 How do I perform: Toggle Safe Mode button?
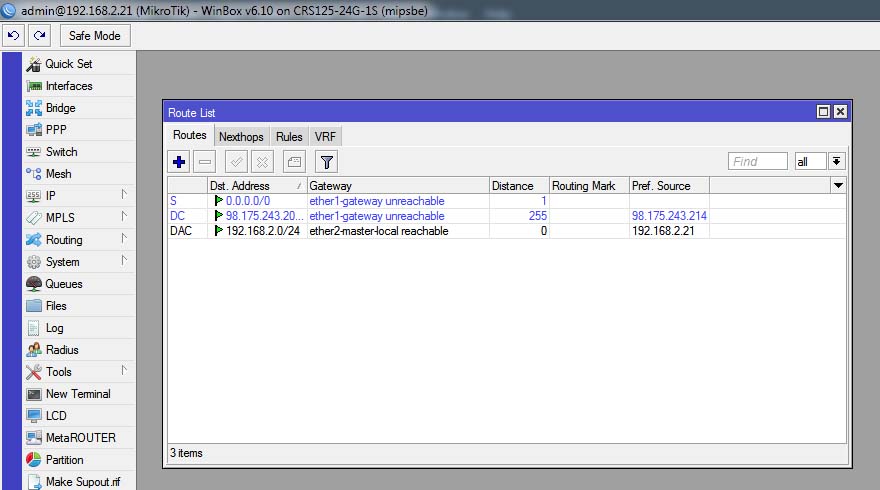click(x=95, y=36)
